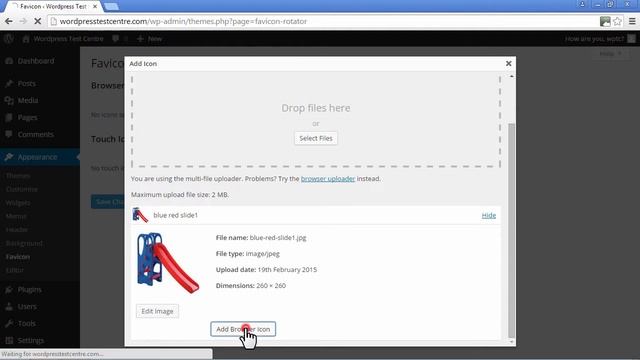Open Comments in the admin sidebar
The height and width of the screenshot is (360, 640).
coord(36,134)
